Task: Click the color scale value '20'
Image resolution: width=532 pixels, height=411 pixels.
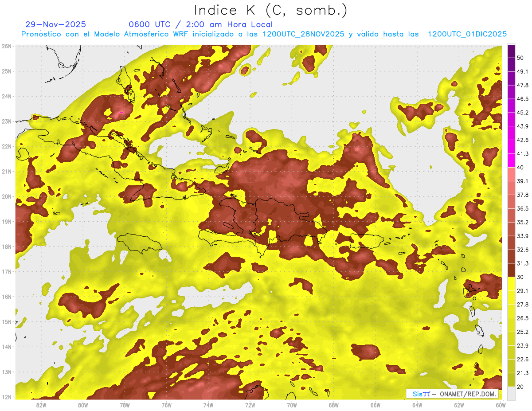Action: tap(520, 387)
